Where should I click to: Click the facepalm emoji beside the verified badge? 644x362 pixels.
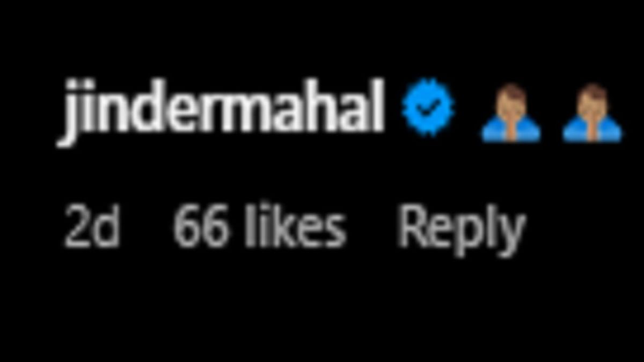(x=511, y=113)
